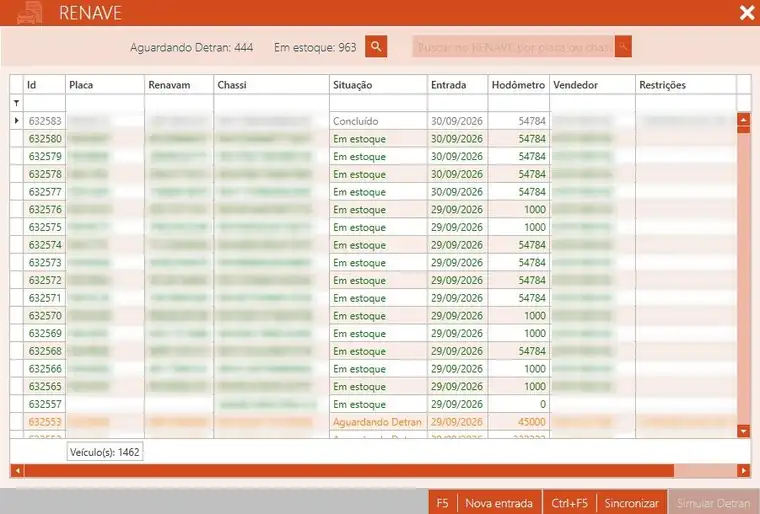760x514 pixels.
Task: Click the RENAVE car logo icon
Action: 30,13
